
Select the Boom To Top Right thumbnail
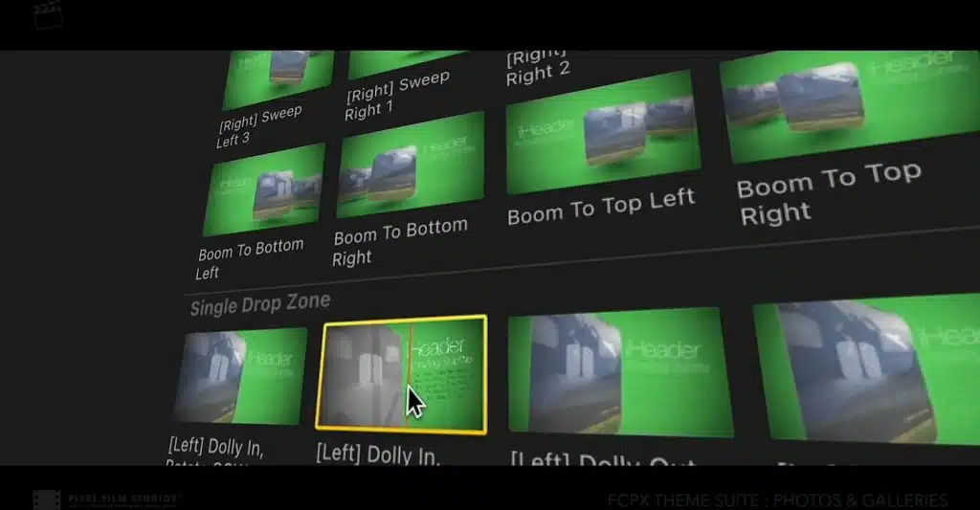click(x=850, y=105)
